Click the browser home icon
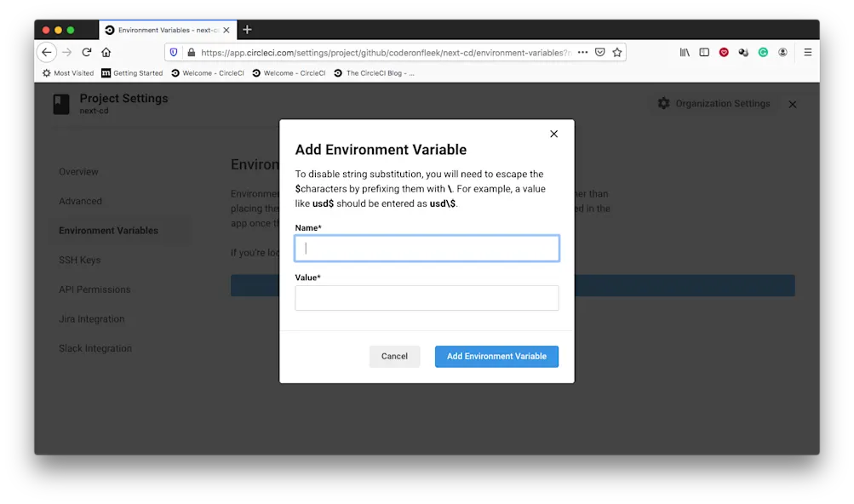 tap(106, 52)
